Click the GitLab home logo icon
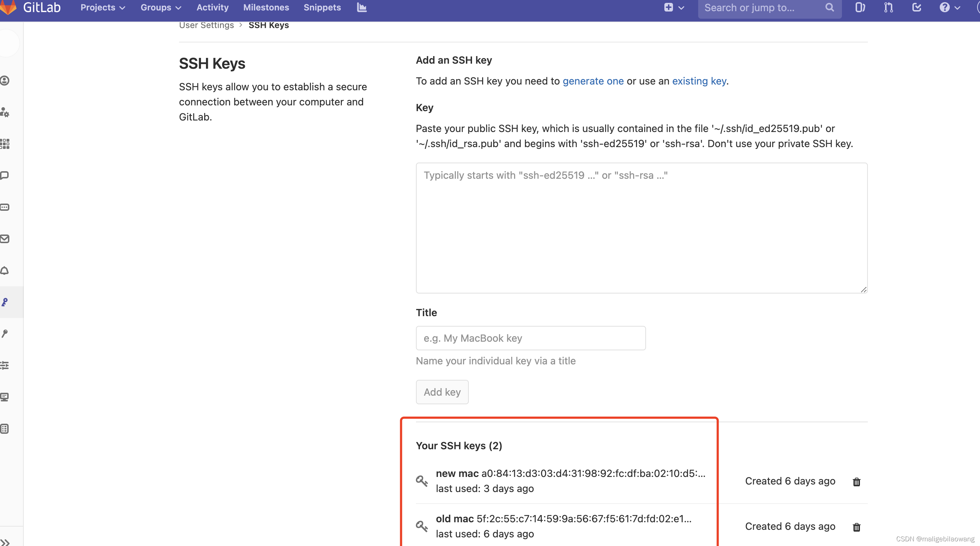980x546 pixels. pos(11,8)
